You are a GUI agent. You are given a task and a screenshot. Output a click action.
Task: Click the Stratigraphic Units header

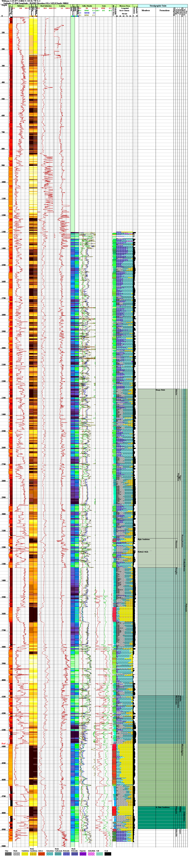tap(163, 6)
